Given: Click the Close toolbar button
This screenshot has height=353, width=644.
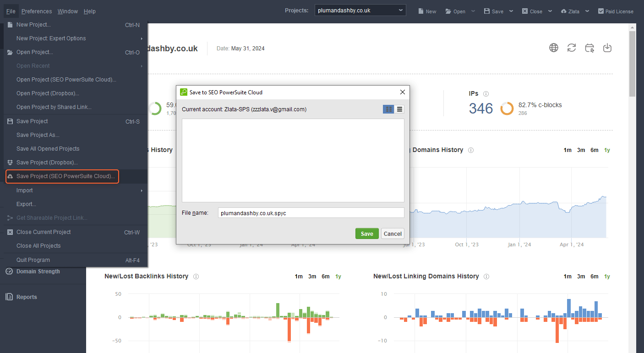Looking at the screenshot, I should coord(532,11).
